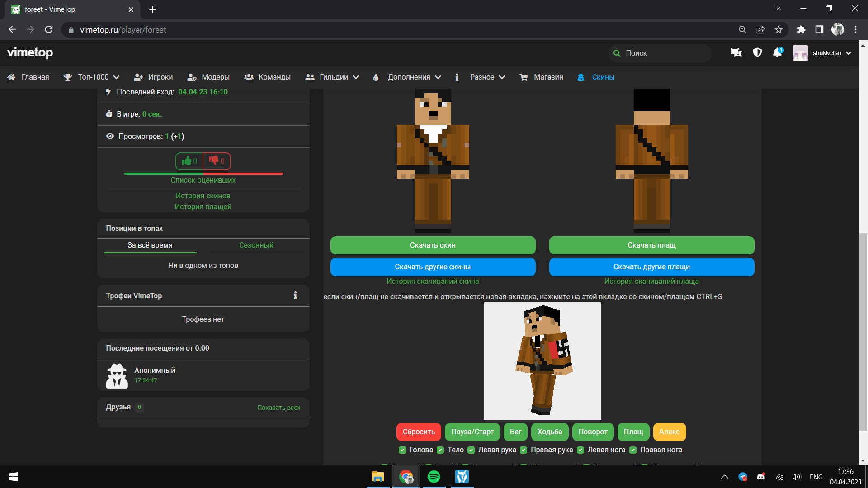
Task: Open the notifications bell icon
Action: [x=777, y=53]
